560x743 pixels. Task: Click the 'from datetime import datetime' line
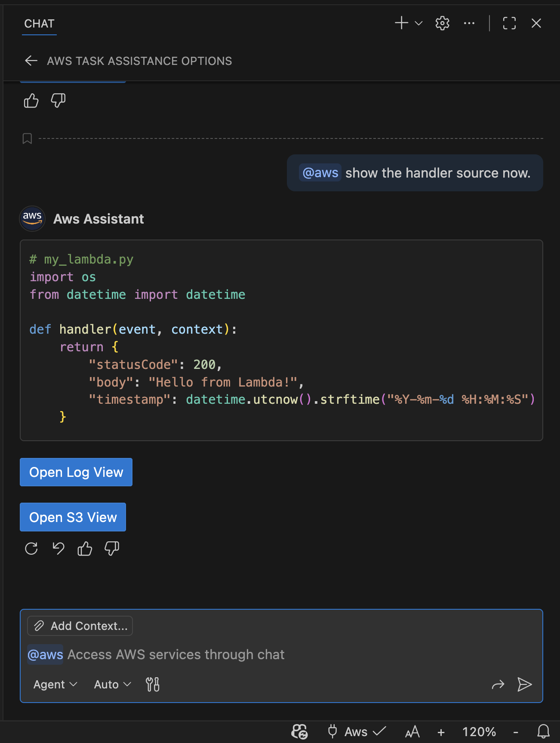pyautogui.click(x=137, y=295)
